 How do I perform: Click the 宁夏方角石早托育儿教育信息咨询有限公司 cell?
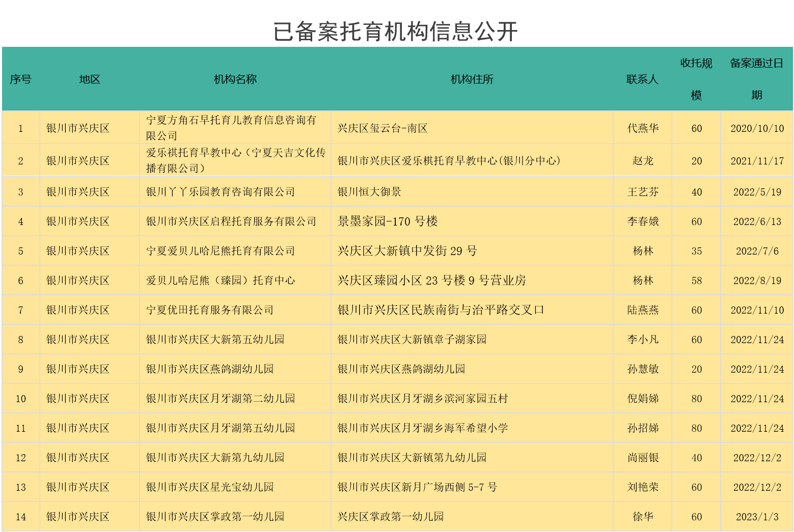click(232, 128)
